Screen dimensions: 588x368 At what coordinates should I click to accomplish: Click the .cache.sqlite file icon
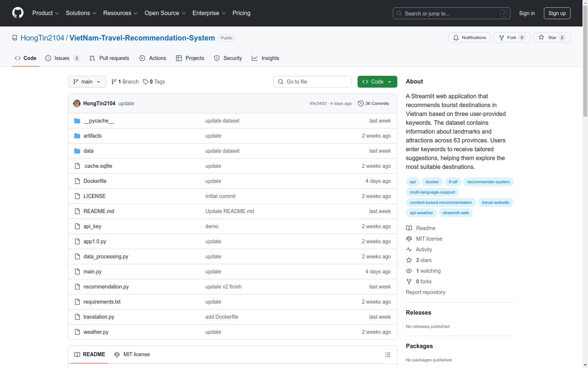tap(77, 166)
